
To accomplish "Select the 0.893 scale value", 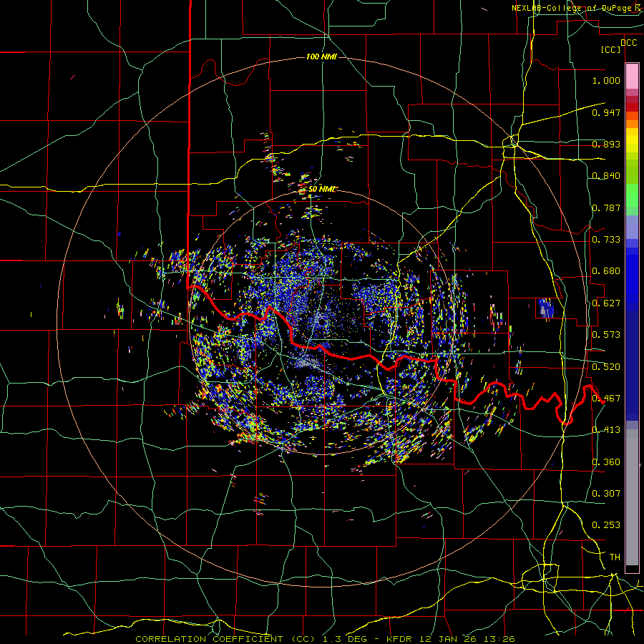I will pyautogui.click(x=606, y=144).
